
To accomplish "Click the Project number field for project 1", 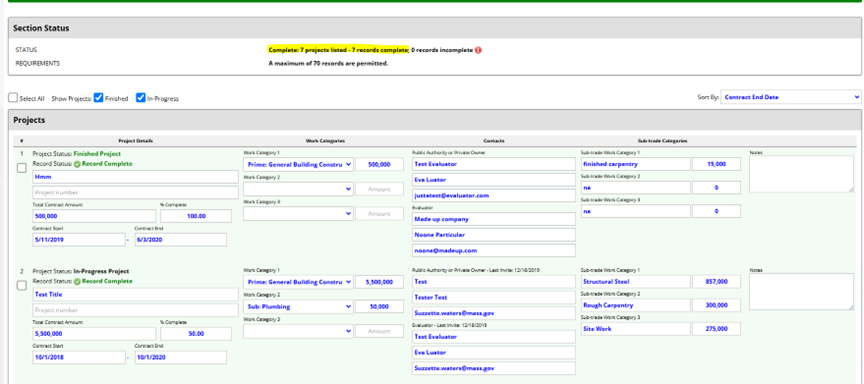I will 136,192.
